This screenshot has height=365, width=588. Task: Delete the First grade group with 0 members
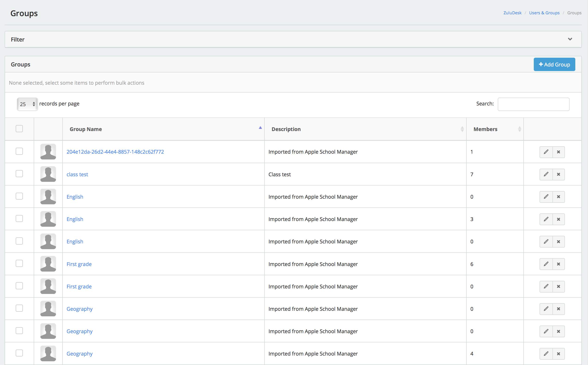point(558,287)
